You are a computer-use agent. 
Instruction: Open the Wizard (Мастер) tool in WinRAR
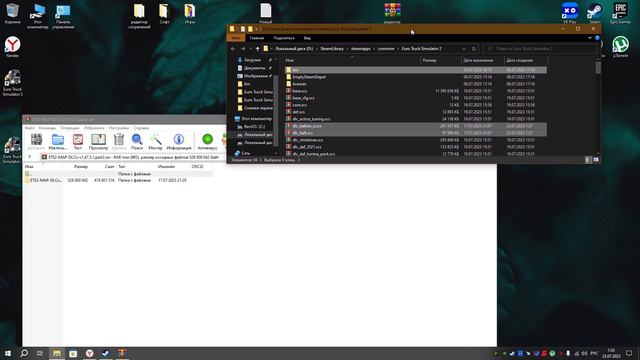(x=155, y=142)
